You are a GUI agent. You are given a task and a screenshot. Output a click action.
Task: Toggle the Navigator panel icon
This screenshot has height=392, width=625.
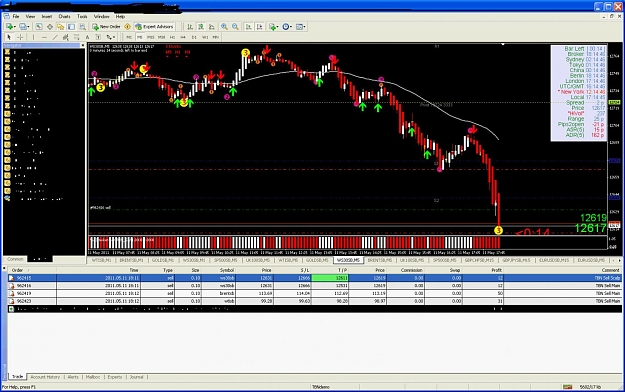(x=61, y=27)
